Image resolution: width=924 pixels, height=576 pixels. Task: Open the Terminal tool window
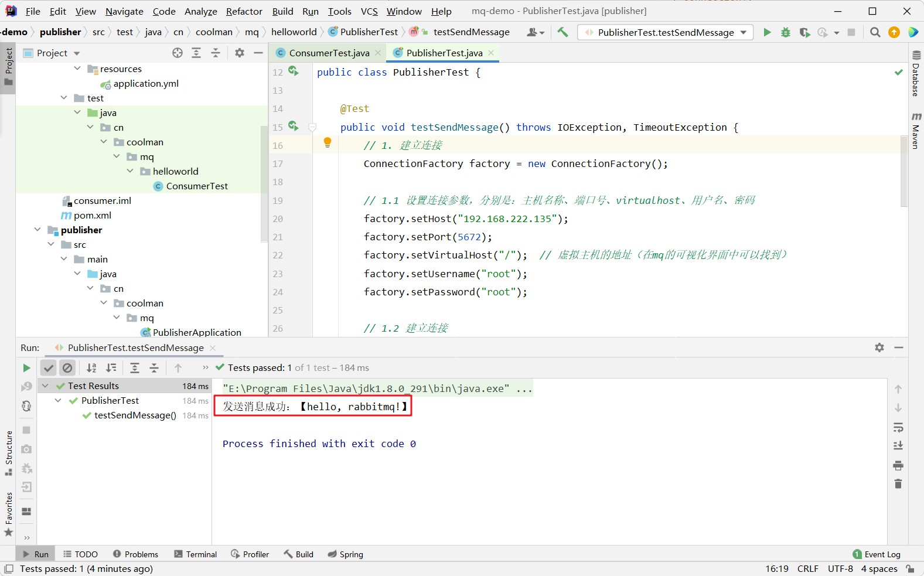196,554
